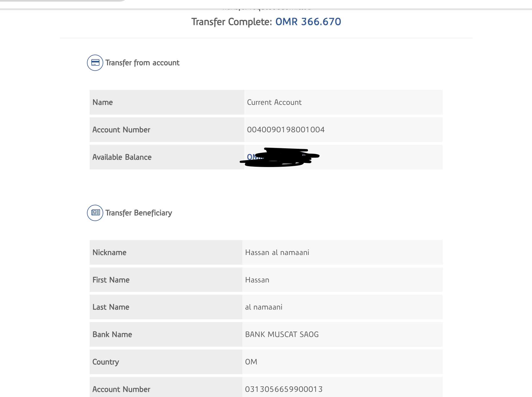532x397 pixels.
Task: Click the "Nickname" field label
Action: coord(109,253)
